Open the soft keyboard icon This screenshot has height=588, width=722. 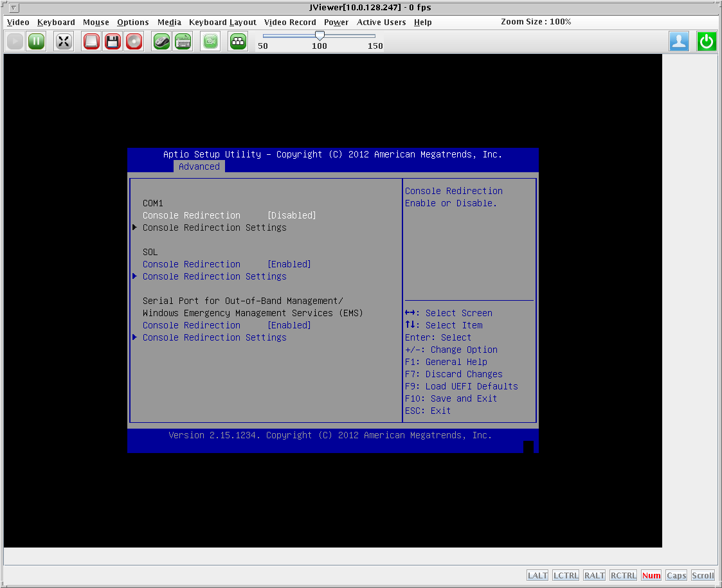click(x=183, y=42)
